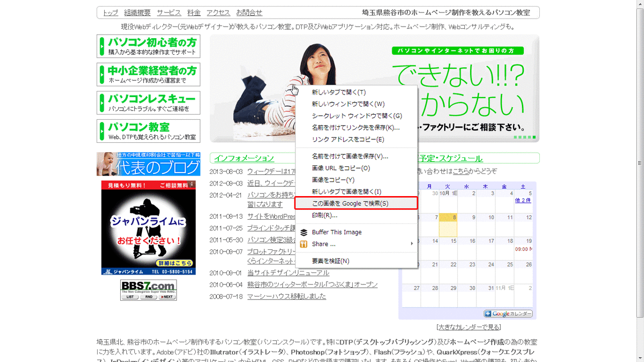Open the お問合せ navigation link
This screenshot has height=362, width=644.
point(249,13)
